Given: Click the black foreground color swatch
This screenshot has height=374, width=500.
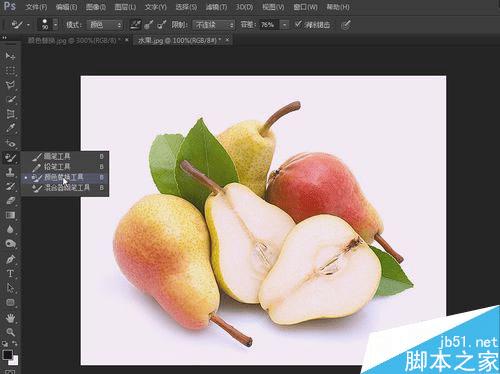Looking at the screenshot, I should 7,354.
